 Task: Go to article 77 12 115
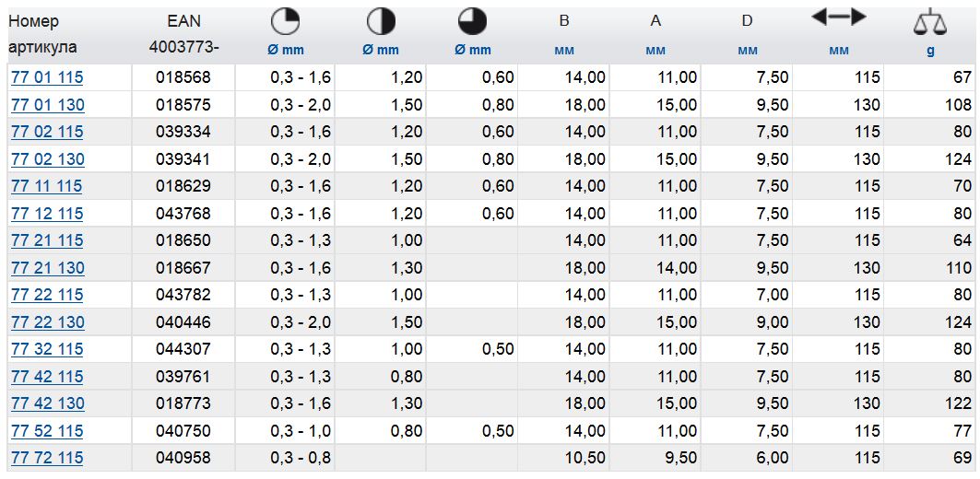click(46, 214)
